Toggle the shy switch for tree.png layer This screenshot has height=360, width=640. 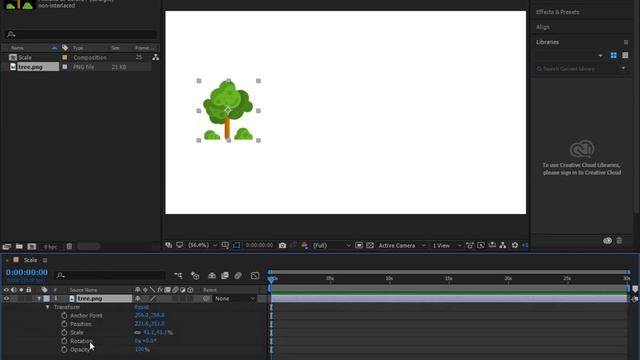(138, 299)
